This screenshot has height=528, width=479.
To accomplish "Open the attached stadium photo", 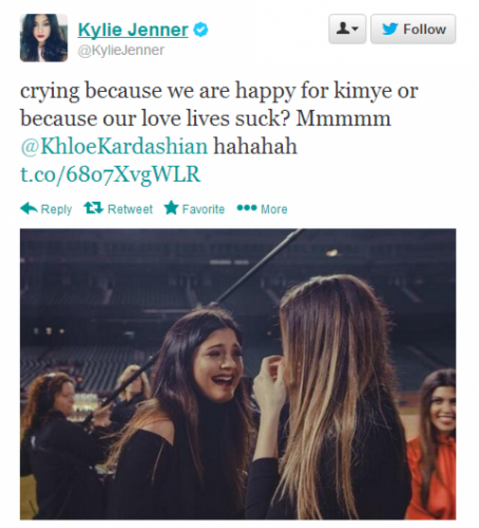I will tap(238, 374).
